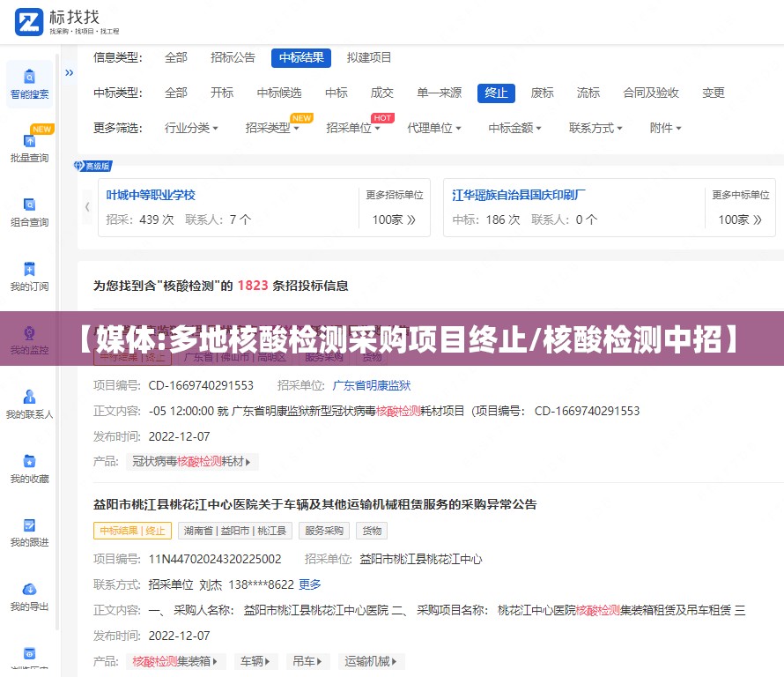This screenshot has height=677, width=784.
Task: Filter by 变更 type
Action: [x=713, y=93]
